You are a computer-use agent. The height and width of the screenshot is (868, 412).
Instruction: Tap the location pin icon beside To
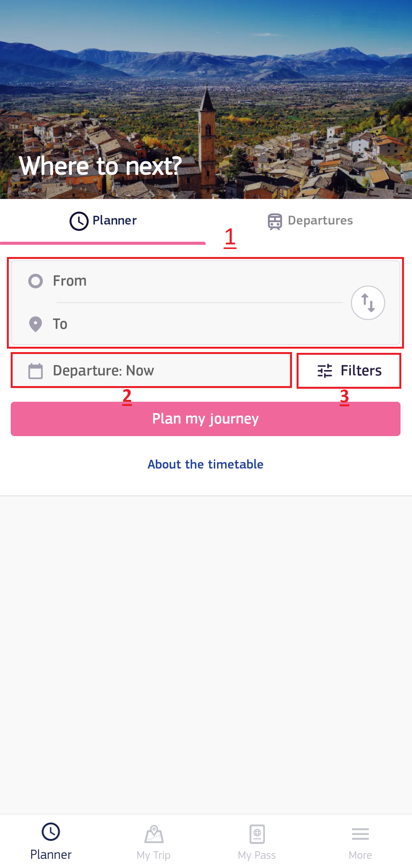click(36, 324)
